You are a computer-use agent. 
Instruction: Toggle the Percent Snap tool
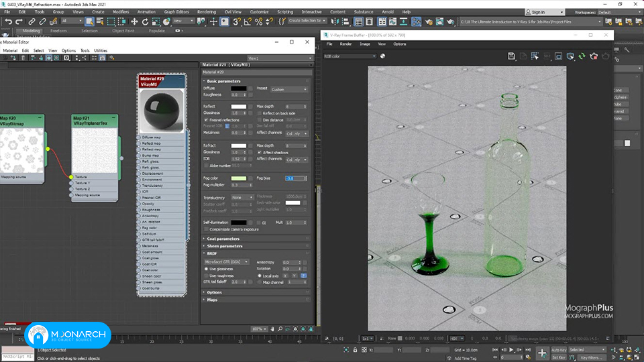pos(259,21)
